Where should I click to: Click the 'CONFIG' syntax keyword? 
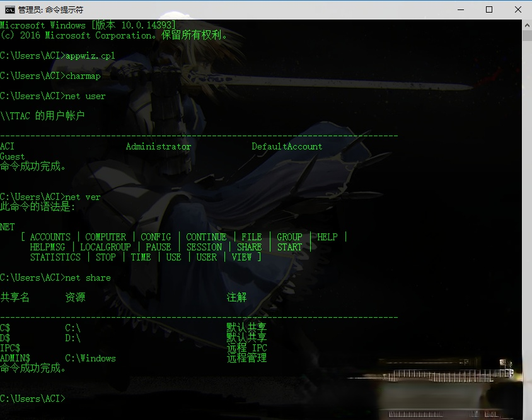[156, 237]
